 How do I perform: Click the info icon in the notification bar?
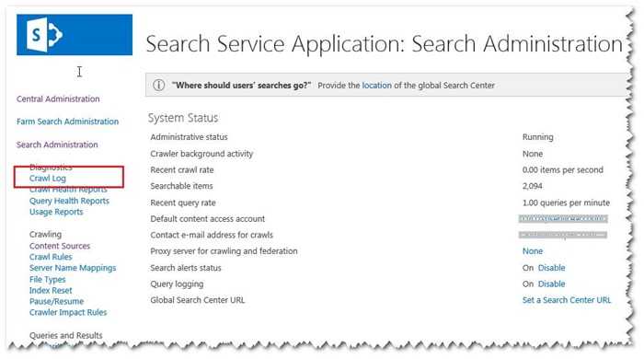pyautogui.click(x=159, y=85)
